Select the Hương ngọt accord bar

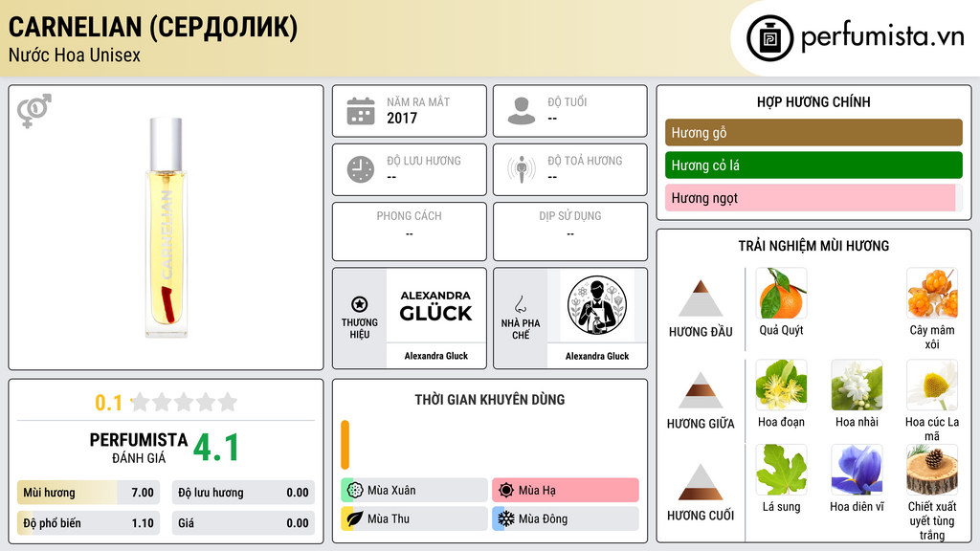click(813, 197)
